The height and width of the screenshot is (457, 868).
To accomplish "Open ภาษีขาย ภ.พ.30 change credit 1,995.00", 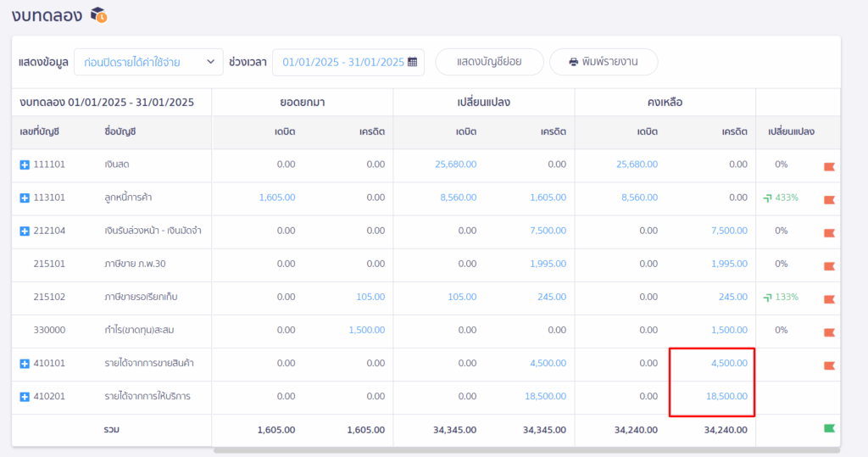I will point(548,265).
